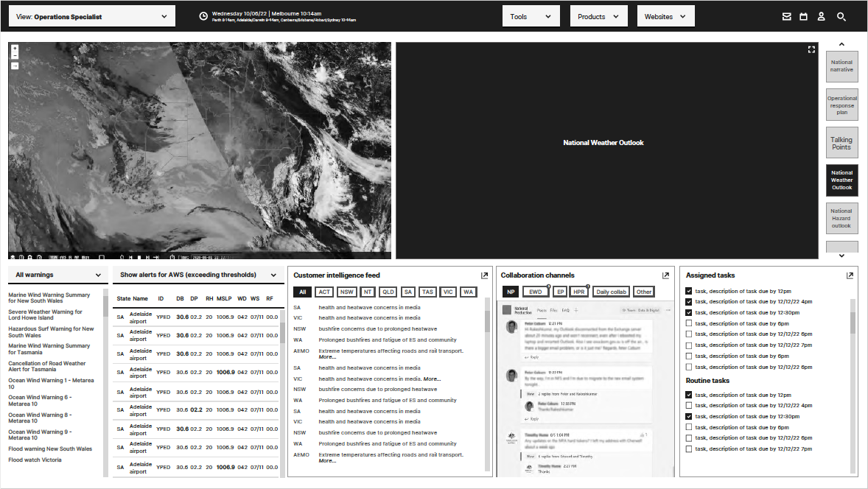Uncheck routine task due by 12pm
868x489 pixels.
tap(689, 395)
